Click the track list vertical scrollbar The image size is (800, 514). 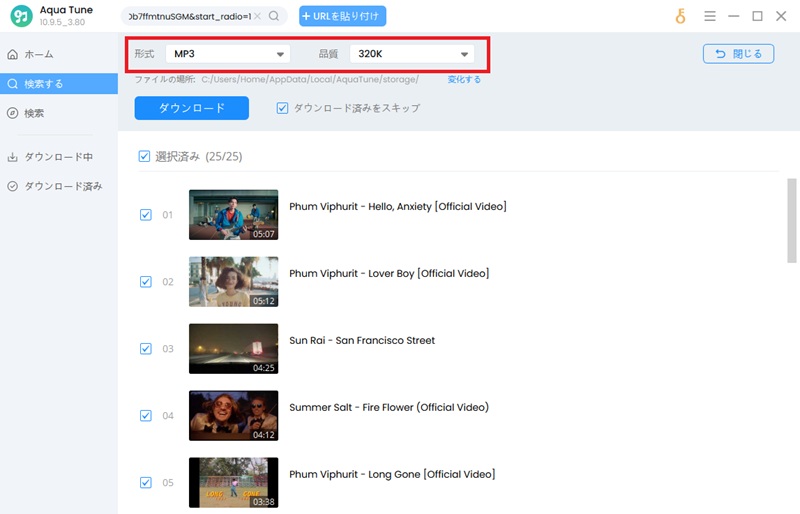(x=791, y=221)
